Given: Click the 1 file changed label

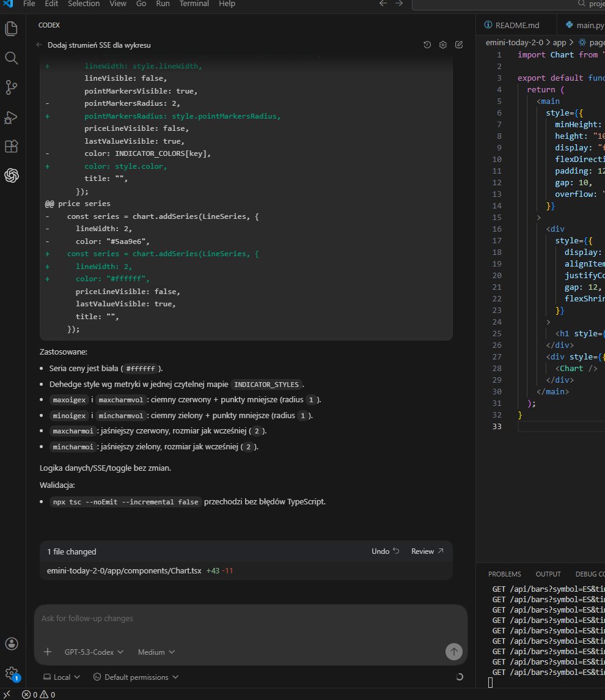Looking at the screenshot, I should [x=71, y=552].
